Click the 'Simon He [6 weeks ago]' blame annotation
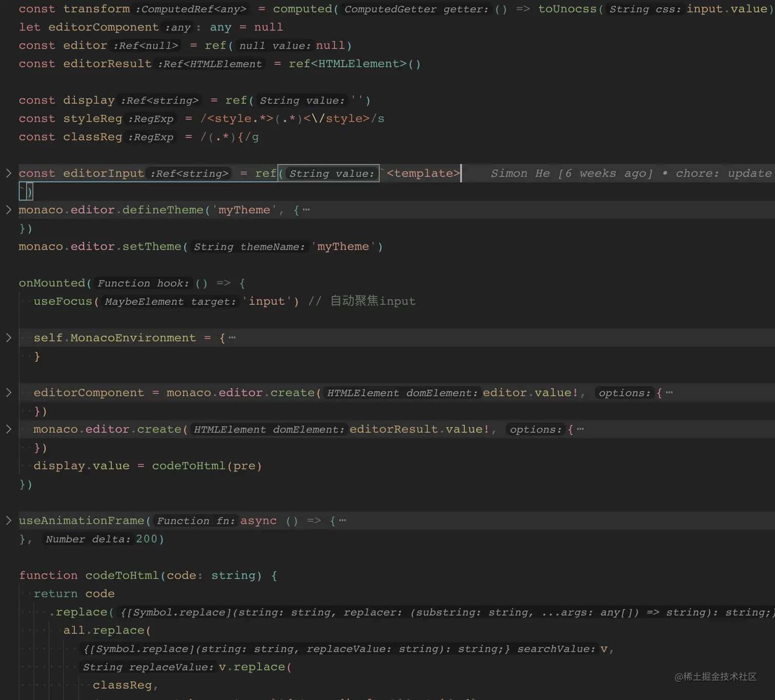Image resolution: width=775 pixels, height=700 pixels. [x=572, y=173]
